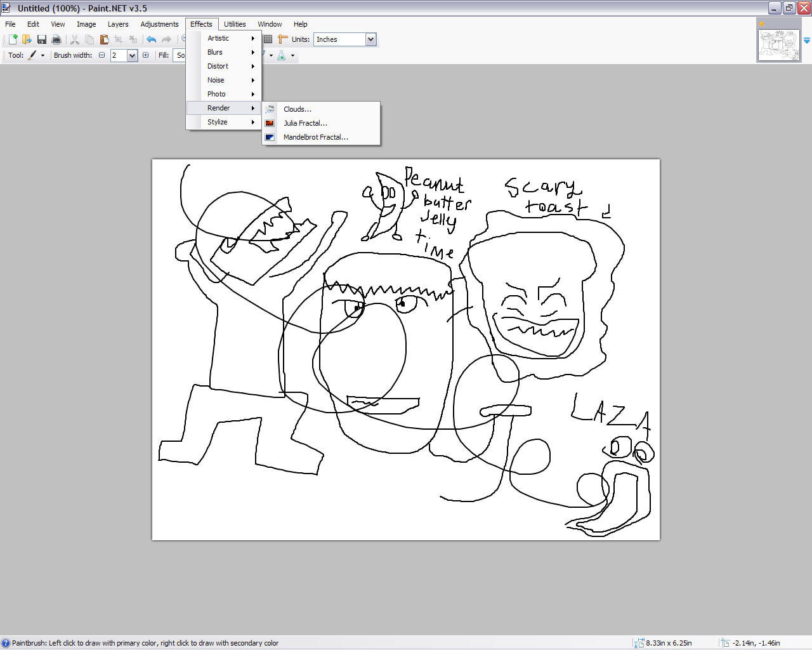This screenshot has height=650, width=812.
Task: Click the Brush width value field
Action: pyautogui.click(x=119, y=56)
